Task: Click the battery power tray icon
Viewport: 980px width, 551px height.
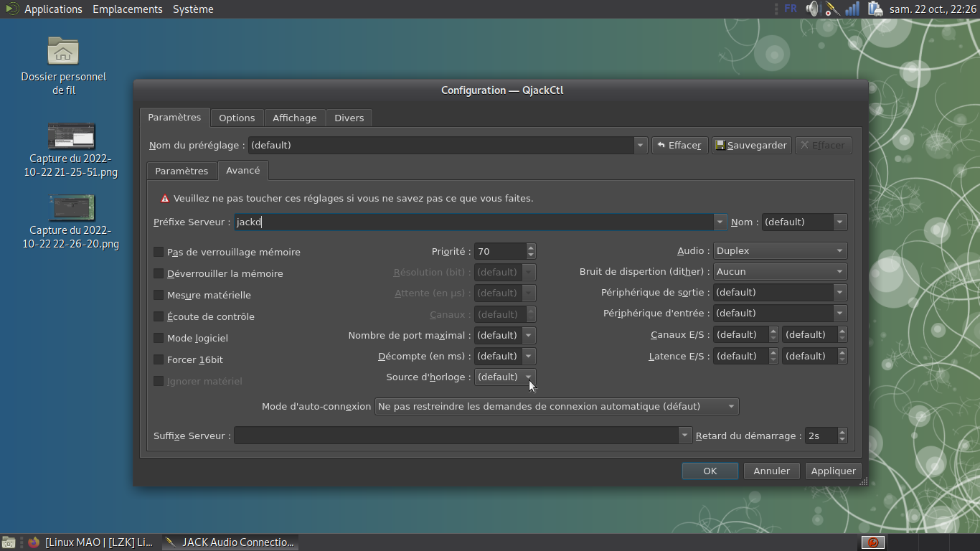Action: (874, 9)
